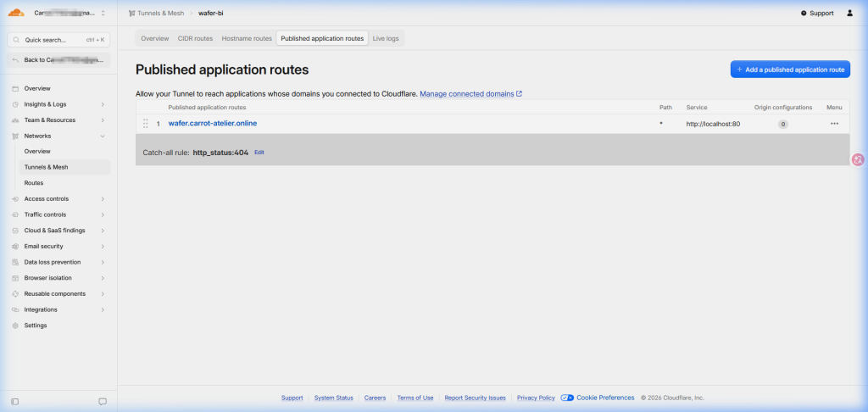Viewport: 868px width, 412px height.
Task: Click the Path column header
Action: pyautogui.click(x=665, y=108)
